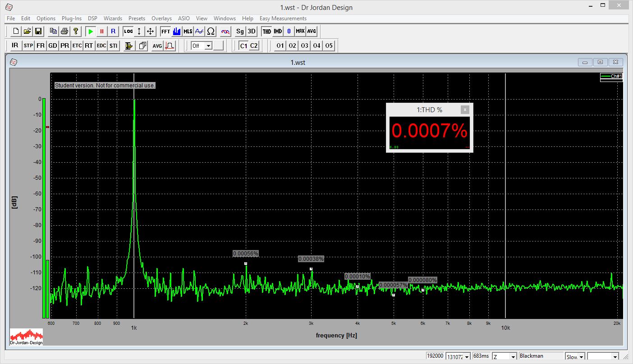Open the File menu
Screen dimensions: 633x364
11,18
